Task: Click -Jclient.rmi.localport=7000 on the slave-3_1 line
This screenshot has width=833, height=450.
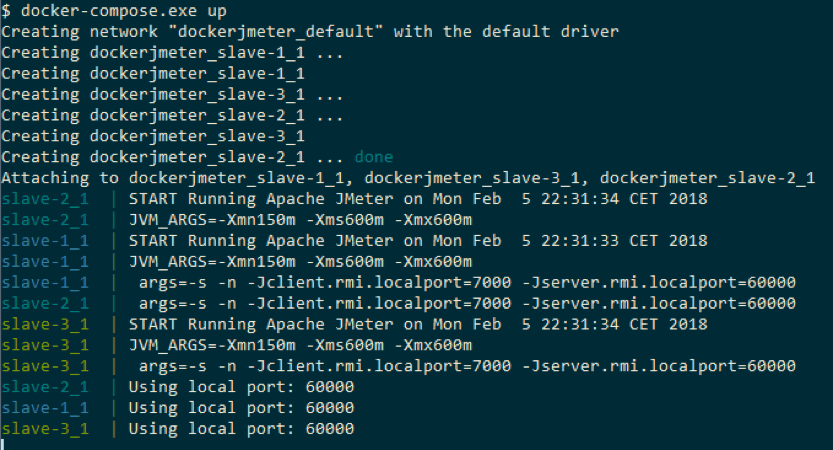Action: tap(379, 366)
